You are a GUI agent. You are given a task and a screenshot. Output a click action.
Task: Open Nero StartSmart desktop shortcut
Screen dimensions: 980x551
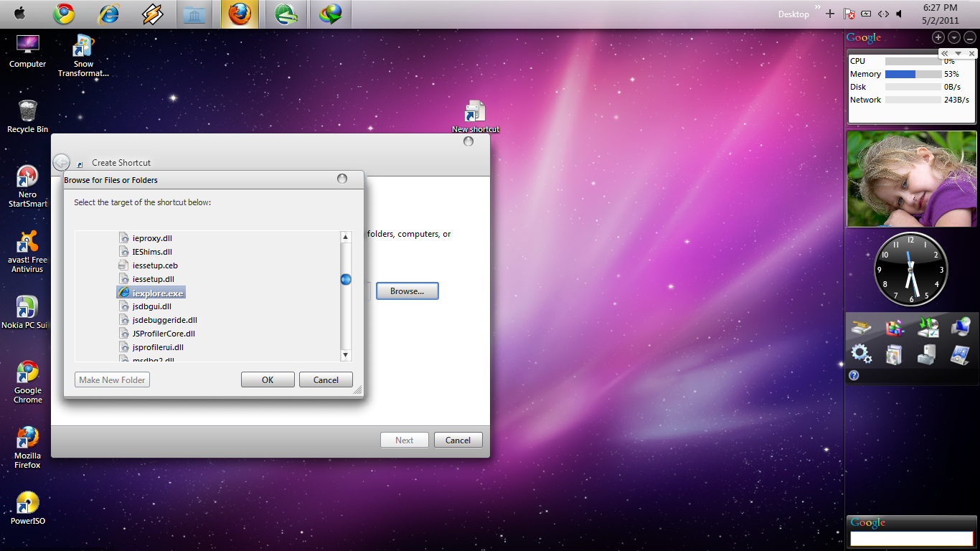pyautogui.click(x=27, y=187)
